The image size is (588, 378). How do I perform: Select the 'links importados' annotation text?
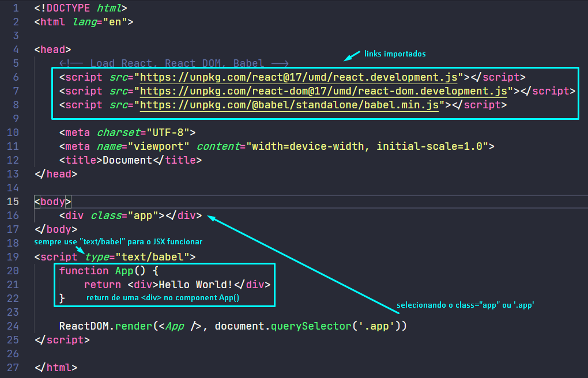click(x=395, y=54)
